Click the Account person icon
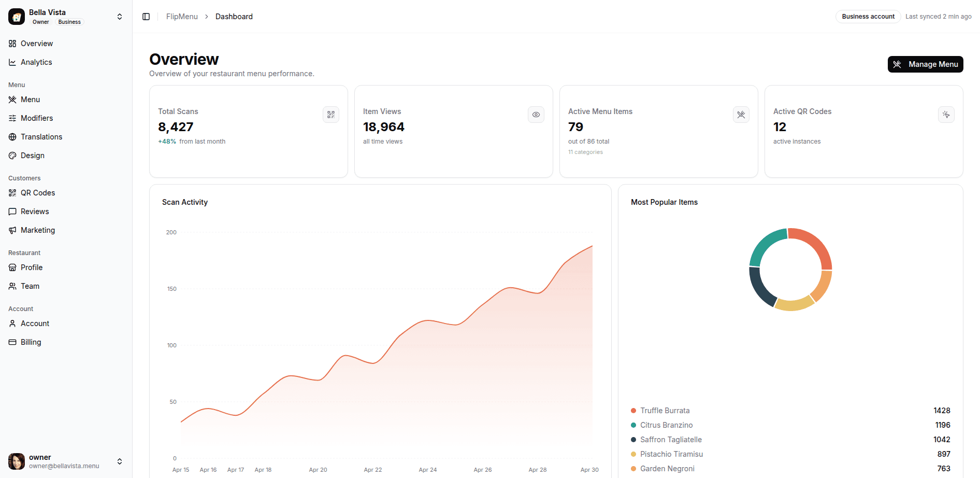The width and height of the screenshot is (980, 478). (x=12, y=324)
